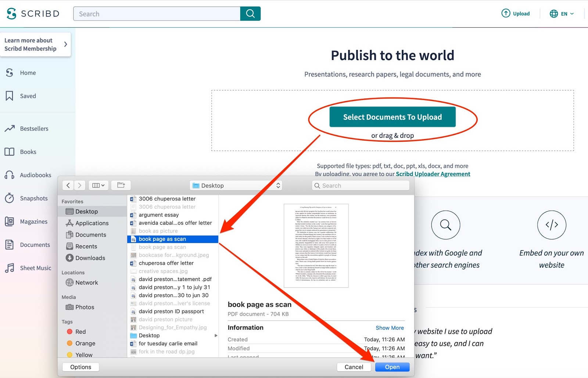Click the Sheet Music note icon
This screenshot has width=588, height=378.
[10, 268]
